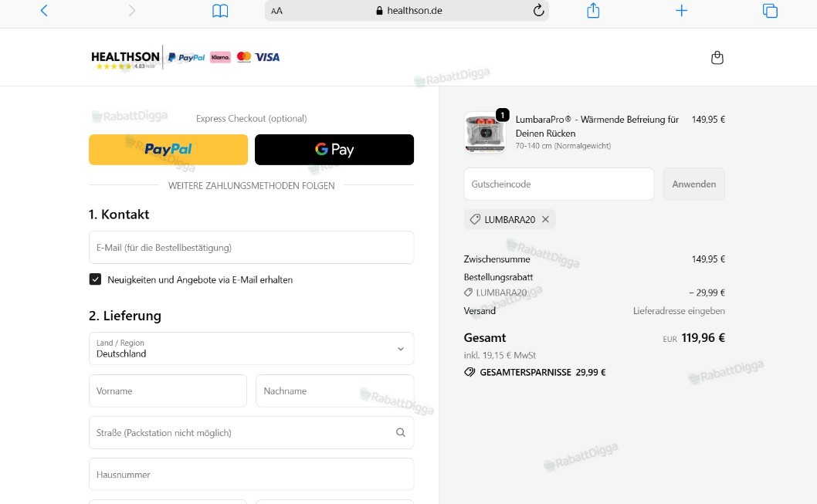Screen dimensions: 817x504
Task: Click the LumbaraPro product thumbnail
Action: [485, 132]
